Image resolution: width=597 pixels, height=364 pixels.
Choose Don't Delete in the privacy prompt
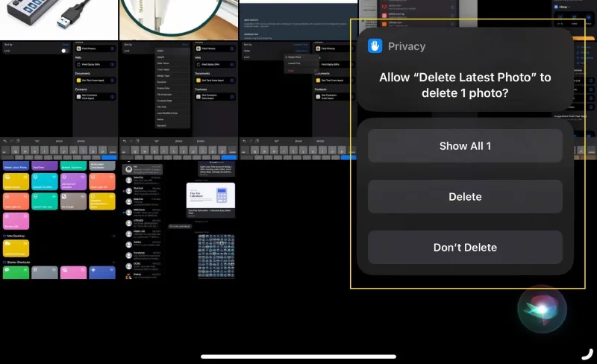pos(465,248)
